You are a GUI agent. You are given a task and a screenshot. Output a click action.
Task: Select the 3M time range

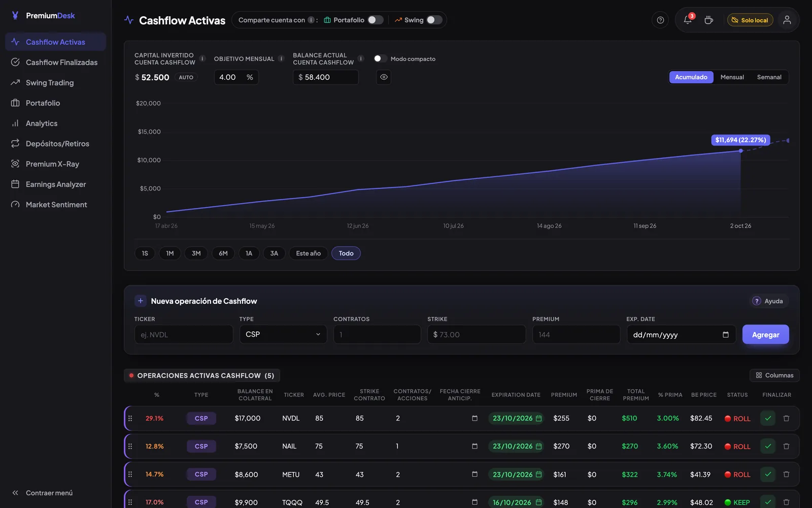click(x=196, y=253)
